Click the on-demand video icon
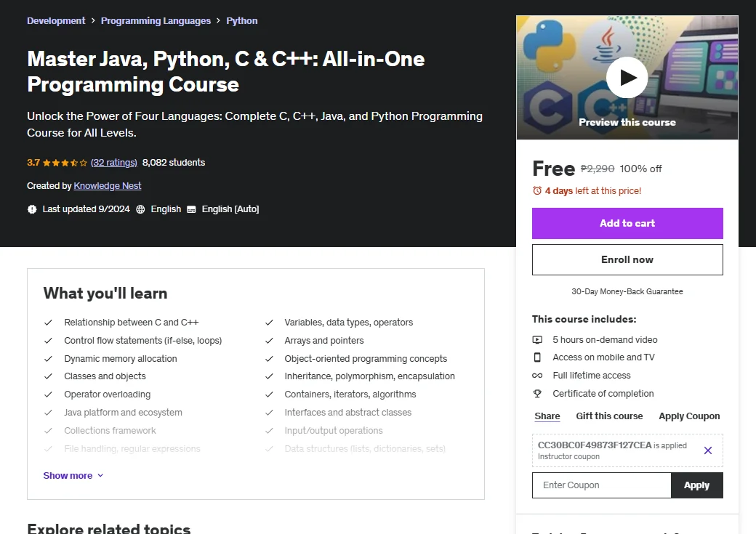The image size is (756, 534). point(537,340)
